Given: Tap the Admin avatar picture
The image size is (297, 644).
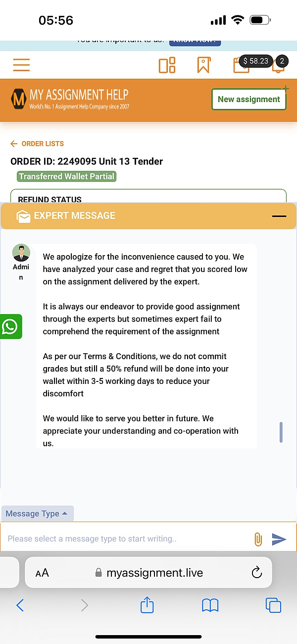Looking at the screenshot, I should [21, 253].
